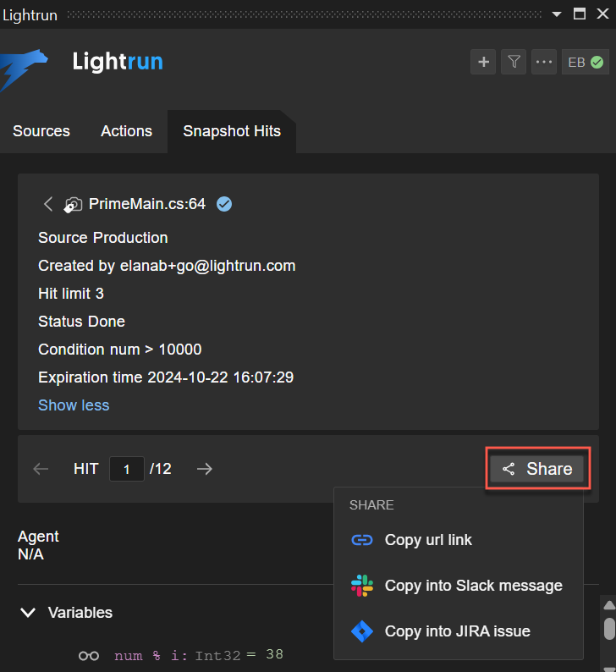Click the watch glasses icon by num % i

pyautogui.click(x=89, y=655)
